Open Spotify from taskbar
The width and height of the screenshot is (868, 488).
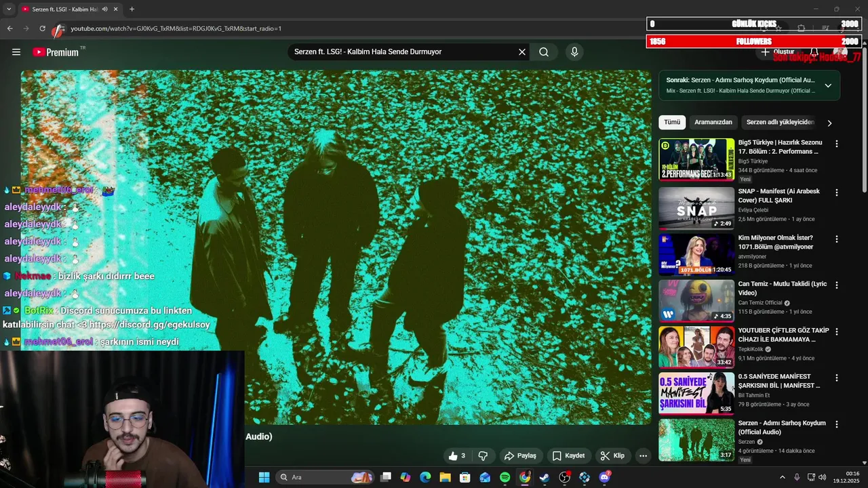point(505,477)
